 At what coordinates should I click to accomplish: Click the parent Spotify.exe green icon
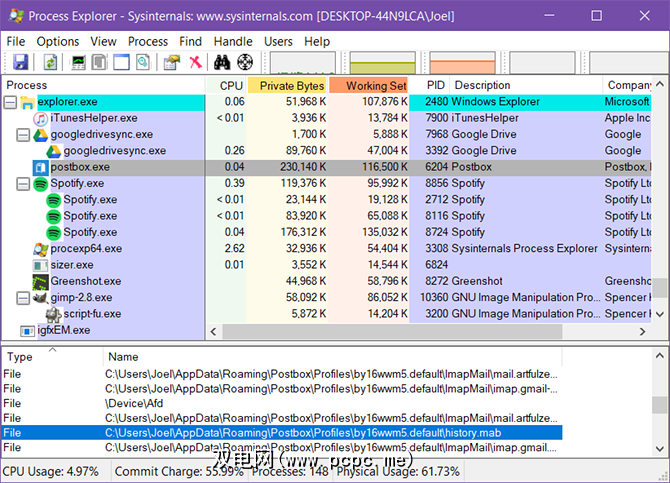41,184
